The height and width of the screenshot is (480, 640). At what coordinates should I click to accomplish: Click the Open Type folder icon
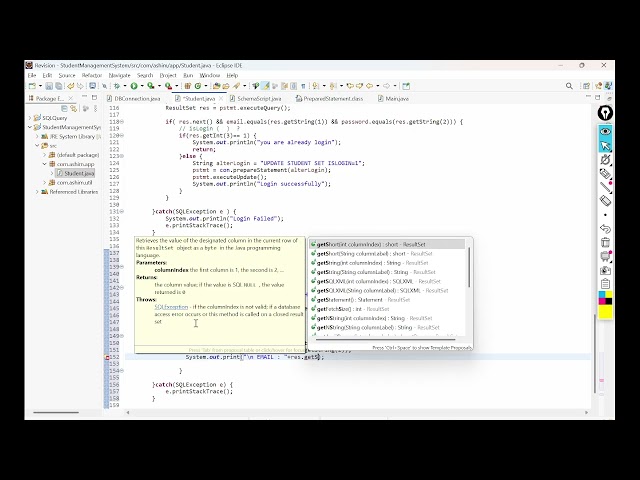point(216,86)
